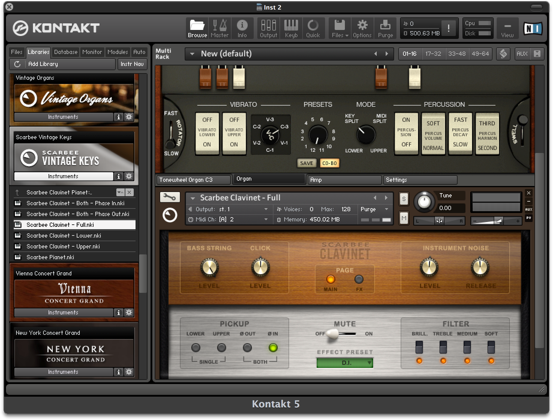Open the Options gear icon
This screenshot has width=553, height=420.
(x=362, y=28)
